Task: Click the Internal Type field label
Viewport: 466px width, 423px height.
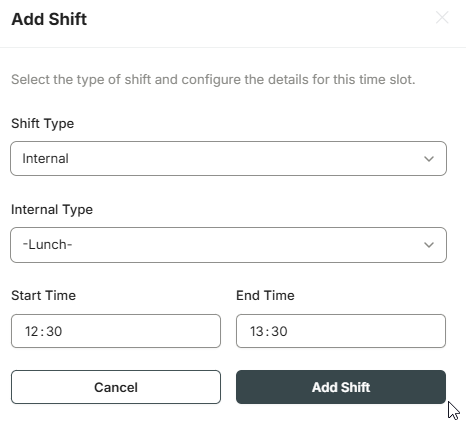Action: point(52,210)
